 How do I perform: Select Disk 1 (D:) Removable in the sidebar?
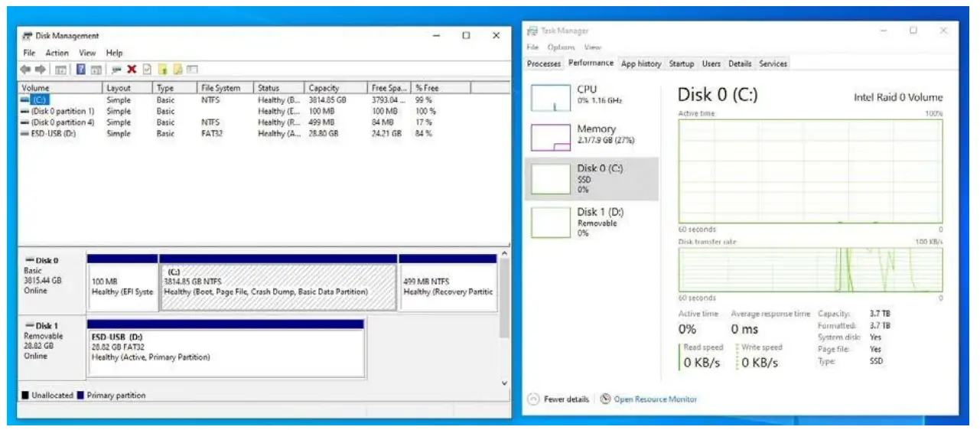[x=591, y=222]
